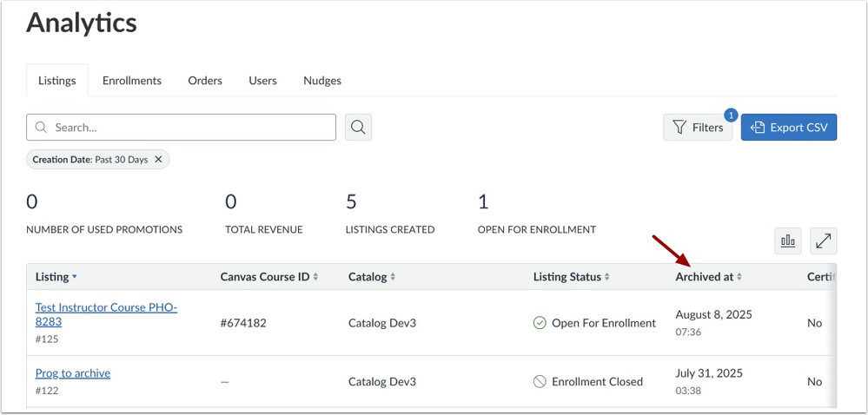Go to the Nudges tab

click(x=322, y=81)
